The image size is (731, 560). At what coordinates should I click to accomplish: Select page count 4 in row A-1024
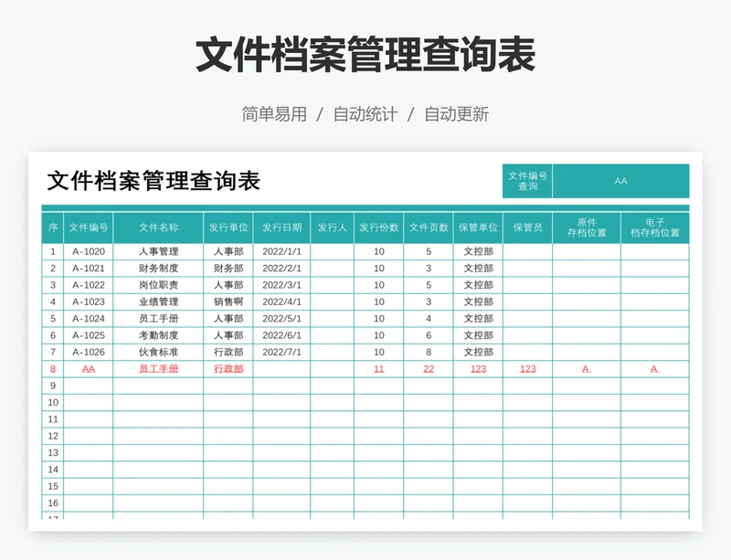pos(429,319)
